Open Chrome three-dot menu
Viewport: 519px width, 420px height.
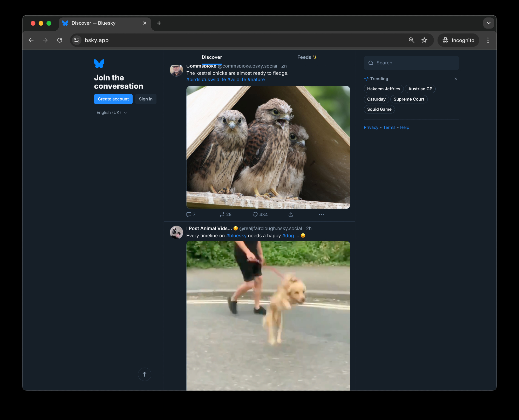[488, 40]
